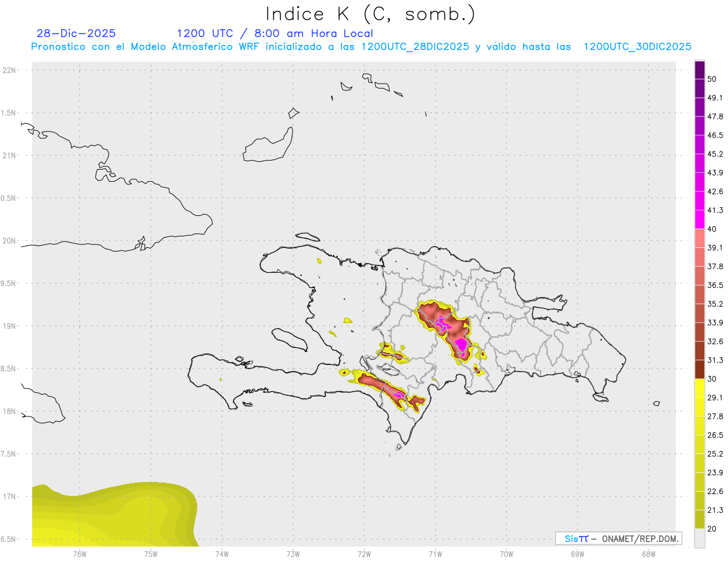The image size is (728, 562).
Task: Click the legend value '50'
Action: point(712,79)
